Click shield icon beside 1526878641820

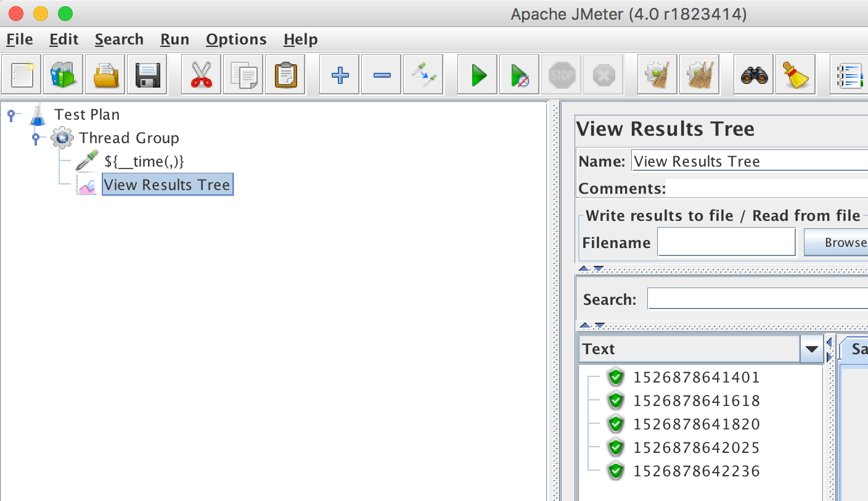615,424
